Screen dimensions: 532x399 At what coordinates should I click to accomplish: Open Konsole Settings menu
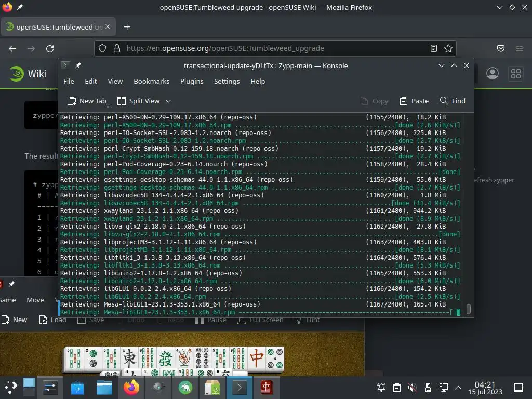coord(227,82)
